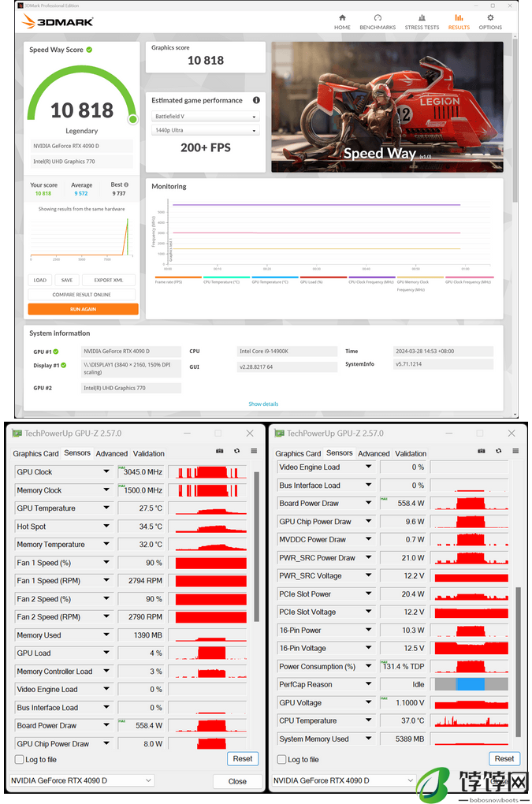Screen dimensions: 532x804
Task: Click the EXPORT XML button
Action: [x=109, y=280]
